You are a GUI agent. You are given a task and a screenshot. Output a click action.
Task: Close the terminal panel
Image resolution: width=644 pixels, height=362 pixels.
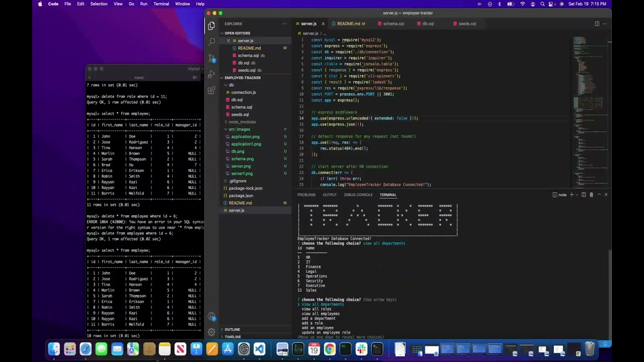[606, 195]
